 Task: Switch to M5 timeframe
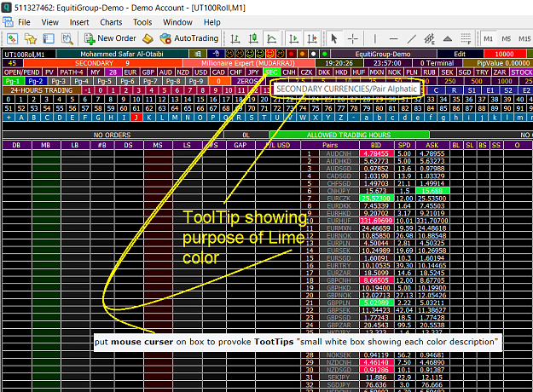(507, 38)
